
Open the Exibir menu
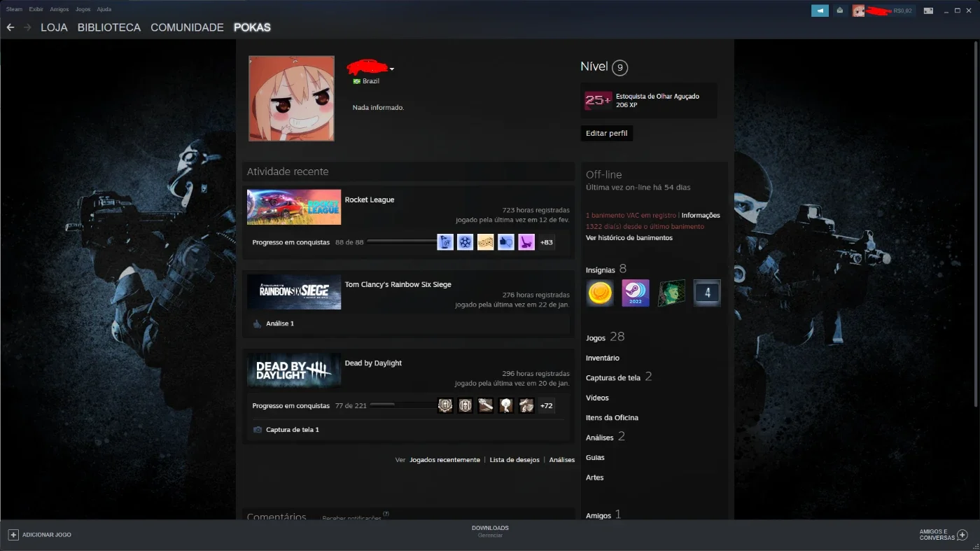tap(36, 10)
